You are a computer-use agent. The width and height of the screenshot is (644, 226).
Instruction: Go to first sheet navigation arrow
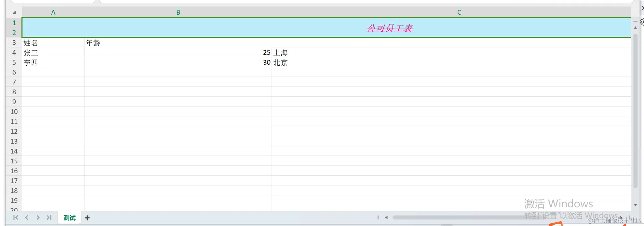pos(16,217)
